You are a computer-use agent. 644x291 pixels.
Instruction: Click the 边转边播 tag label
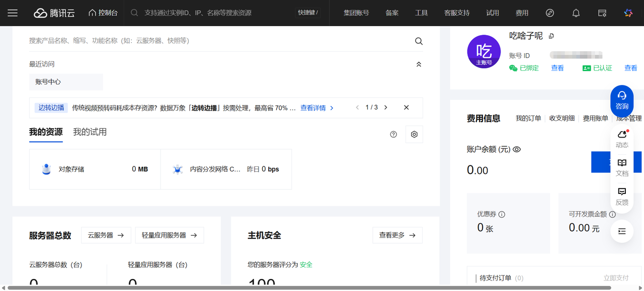pos(52,108)
